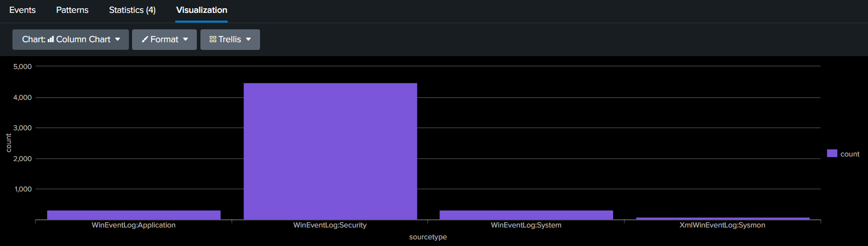The image size is (868, 246).
Task: Expand the Trellis dropdown caret
Action: point(248,39)
